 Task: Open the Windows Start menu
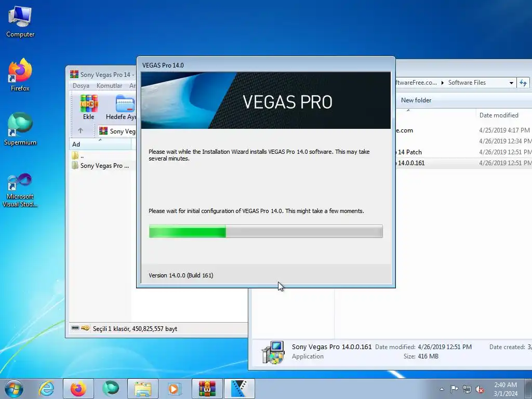point(14,389)
